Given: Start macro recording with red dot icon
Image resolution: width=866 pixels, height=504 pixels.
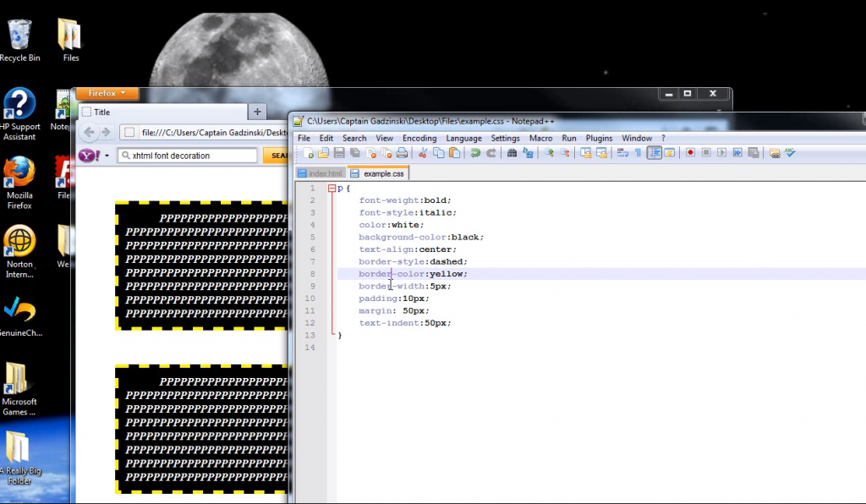Looking at the screenshot, I should [x=691, y=153].
